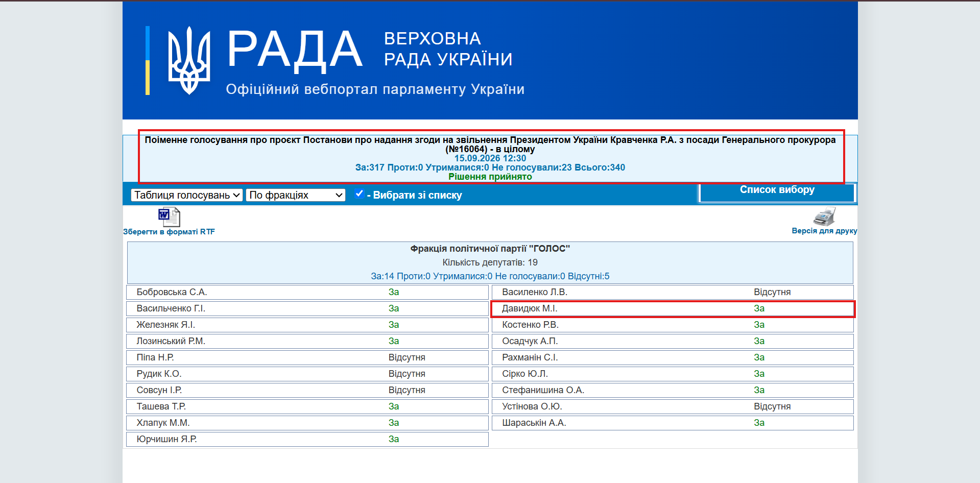Viewport: 980px width, 483px height.
Task: Click 'ВЕРХОВНА РАДА УКРАЇНИ' header text
Action: point(448,49)
